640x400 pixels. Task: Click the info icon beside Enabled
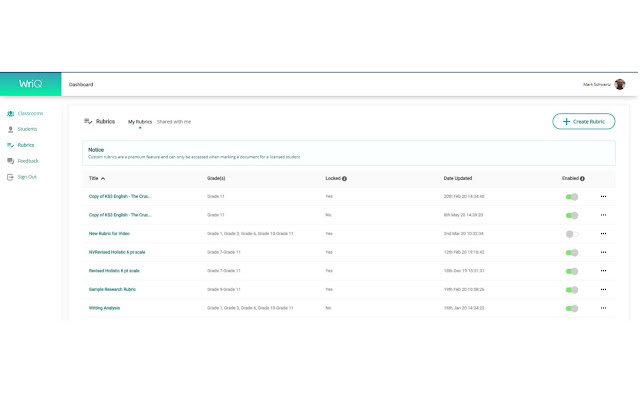pos(582,178)
